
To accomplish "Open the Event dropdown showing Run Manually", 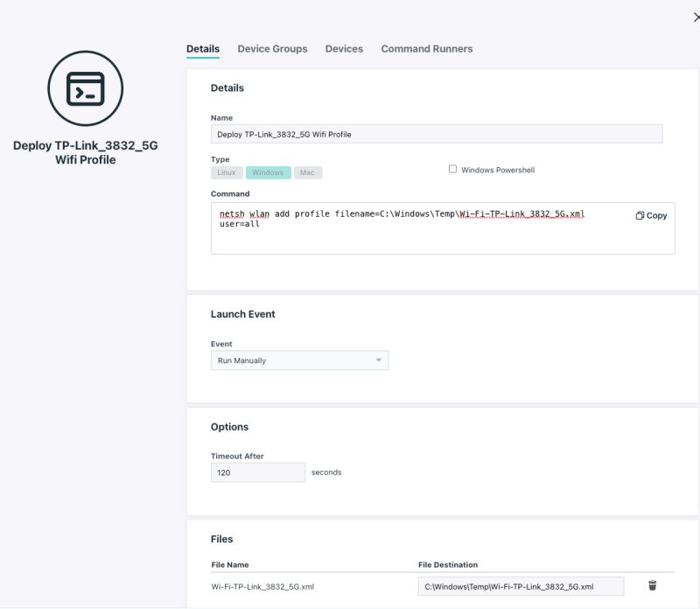I will [x=299, y=360].
